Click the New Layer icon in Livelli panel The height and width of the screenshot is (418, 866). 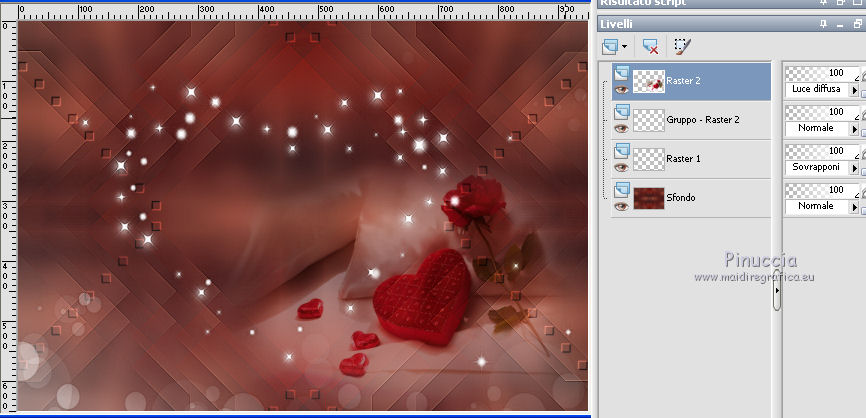pyautogui.click(x=610, y=46)
